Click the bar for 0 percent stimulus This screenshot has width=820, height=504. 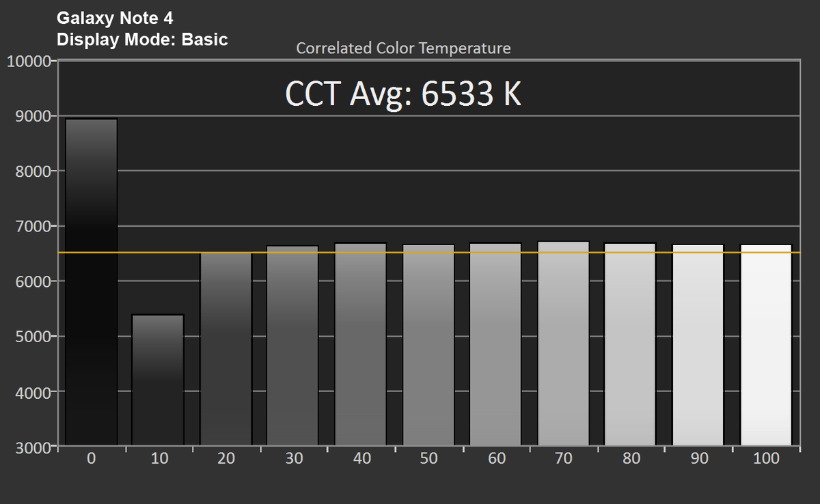pos(92,282)
